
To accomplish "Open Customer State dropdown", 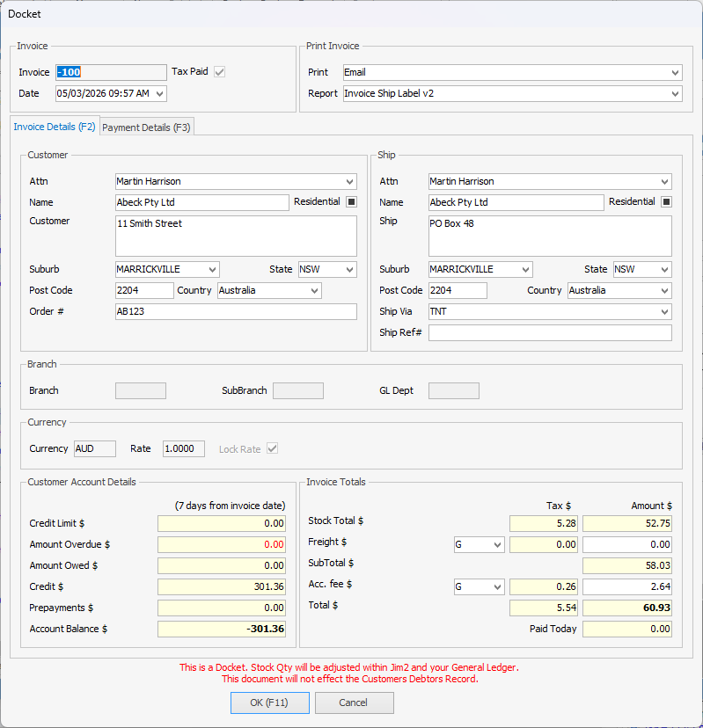I will click(350, 269).
